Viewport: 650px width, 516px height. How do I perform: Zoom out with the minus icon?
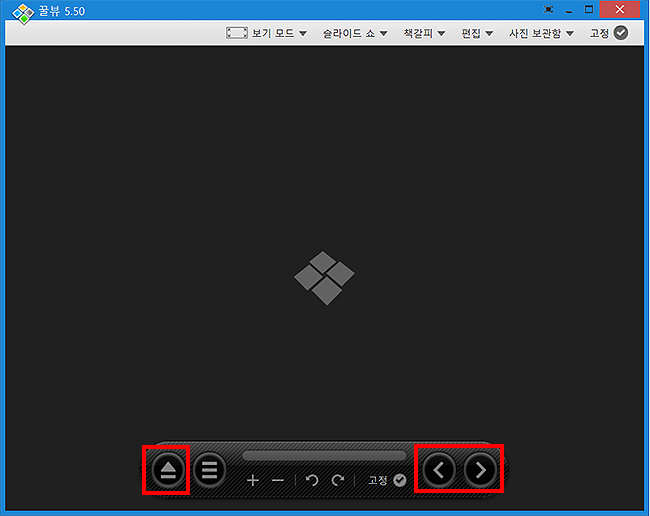(x=278, y=480)
